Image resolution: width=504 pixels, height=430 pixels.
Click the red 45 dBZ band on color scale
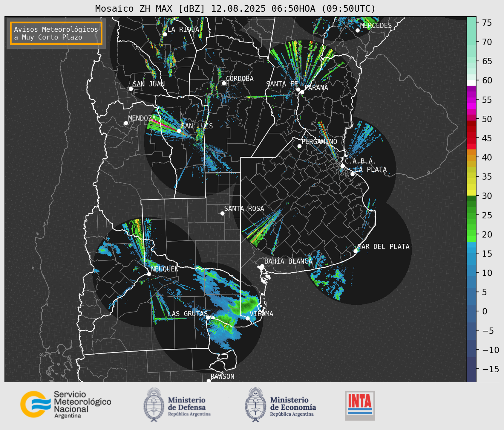[471, 138]
